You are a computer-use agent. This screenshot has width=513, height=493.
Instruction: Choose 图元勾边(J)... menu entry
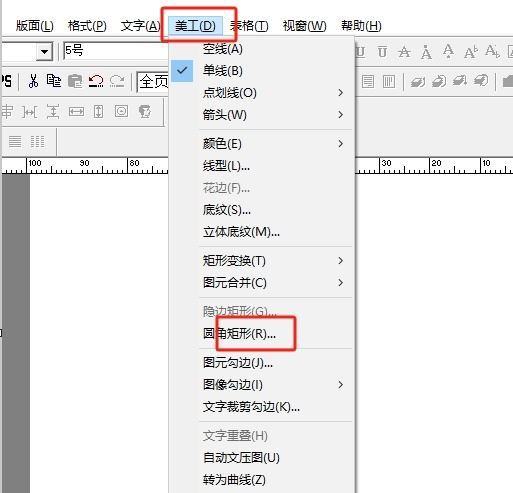(262, 363)
